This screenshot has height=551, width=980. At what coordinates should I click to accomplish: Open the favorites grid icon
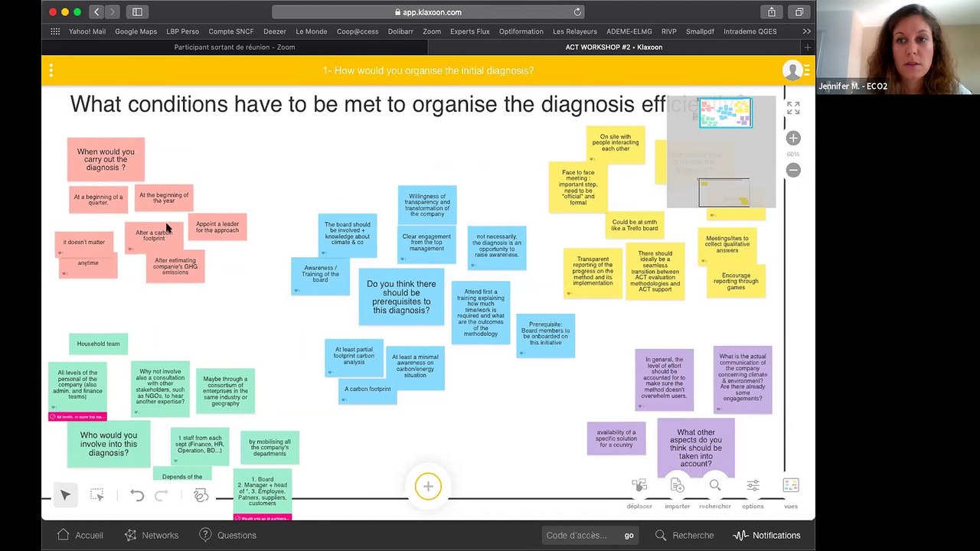pyautogui.click(x=55, y=31)
